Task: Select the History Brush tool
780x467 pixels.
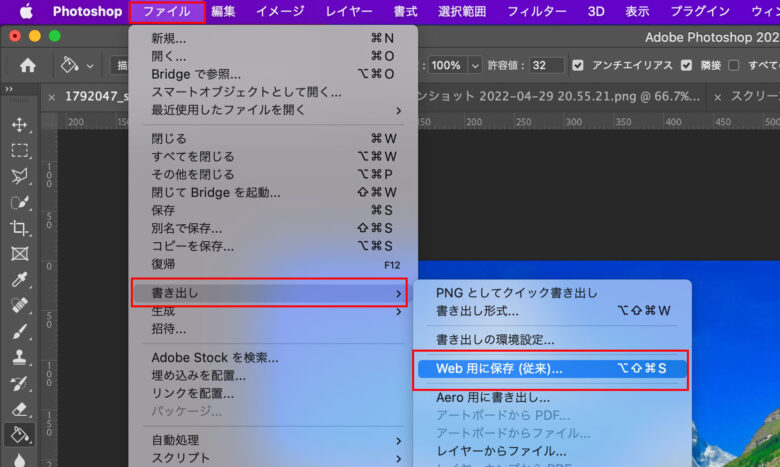Action: point(19,383)
